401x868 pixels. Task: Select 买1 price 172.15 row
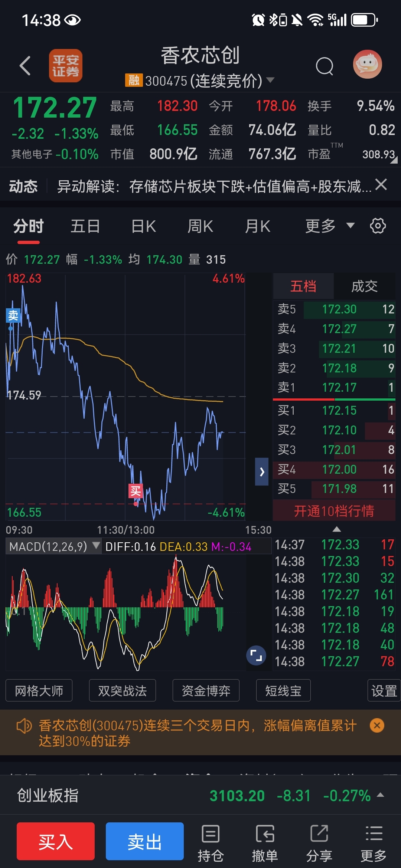(x=334, y=410)
